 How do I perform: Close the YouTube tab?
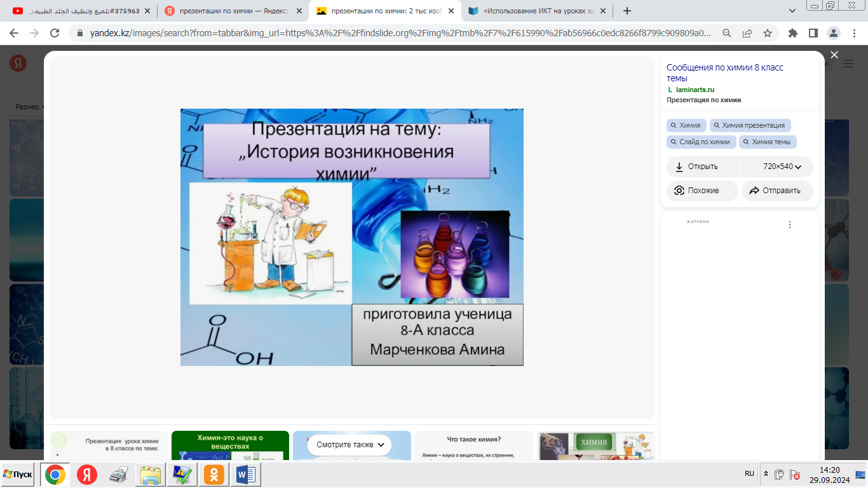point(148,11)
